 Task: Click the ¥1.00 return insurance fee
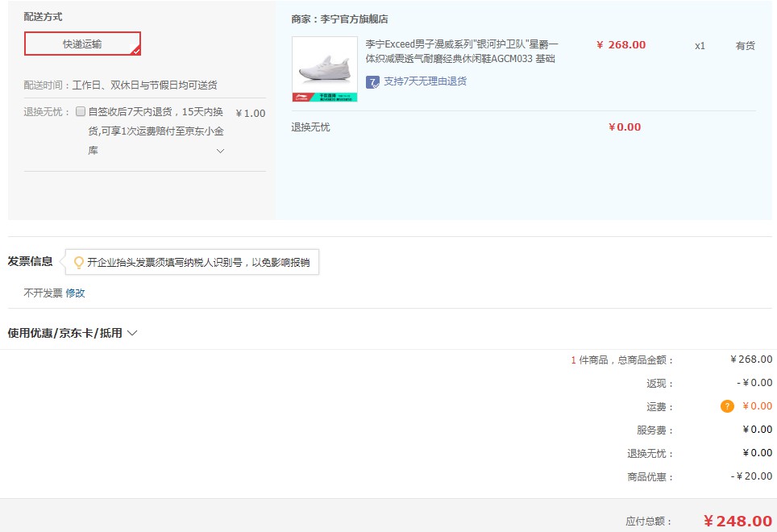click(251, 114)
